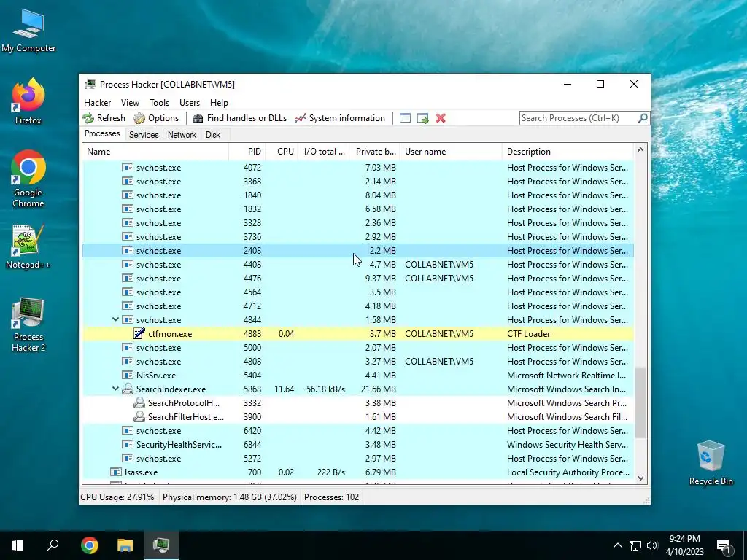The image size is (747, 560).
Task: Sort by the Name column header
Action: point(155,152)
